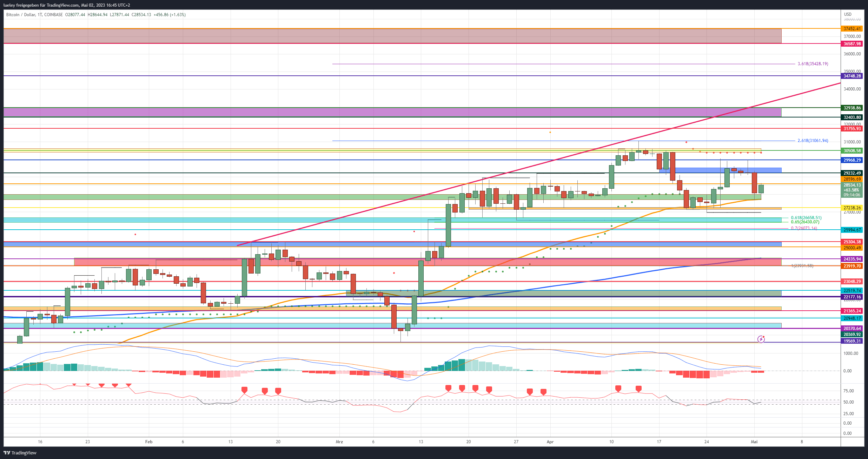
Task: Click the Fibonacci label 3.618(35428.19)
Action: click(x=813, y=64)
